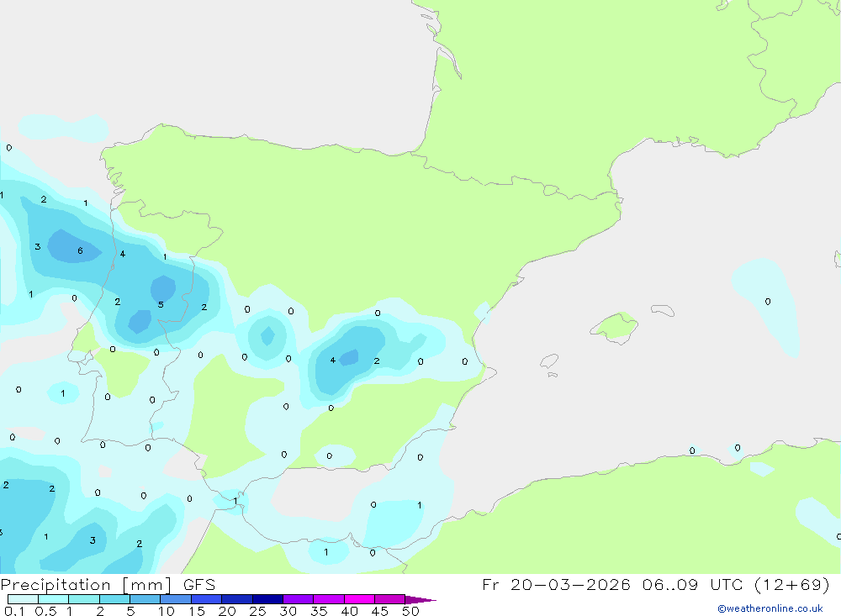Select the 25–30 mm navy legend swatch
The height and width of the screenshot is (616, 841).
pyautogui.click(x=267, y=599)
